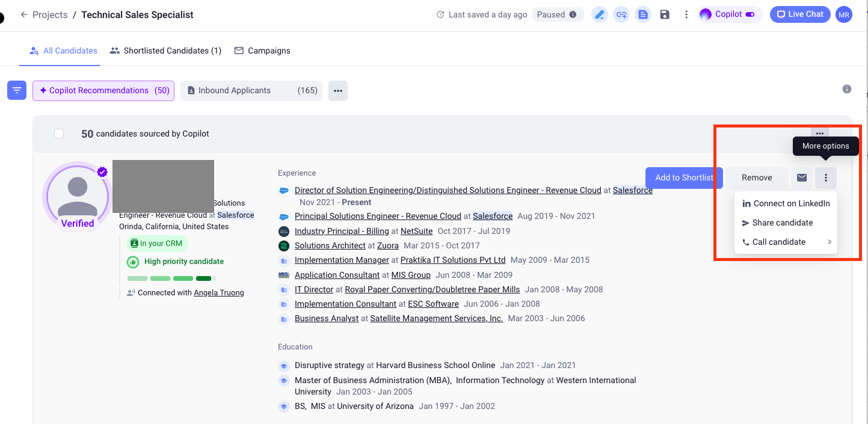Open Application Consultant role link
The image size is (868, 424).
click(337, 275)
